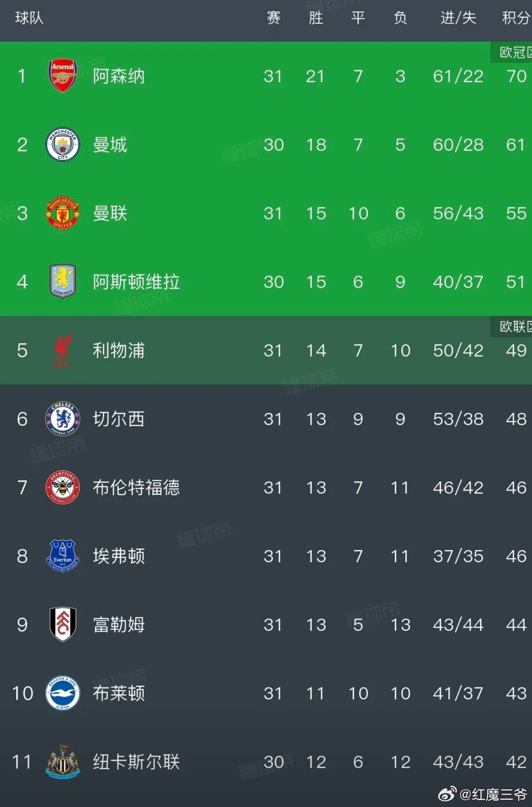The height and width of the screenshot is (807, 532).
Task: Click the Fulham club crest
Action: click(63, 624)
